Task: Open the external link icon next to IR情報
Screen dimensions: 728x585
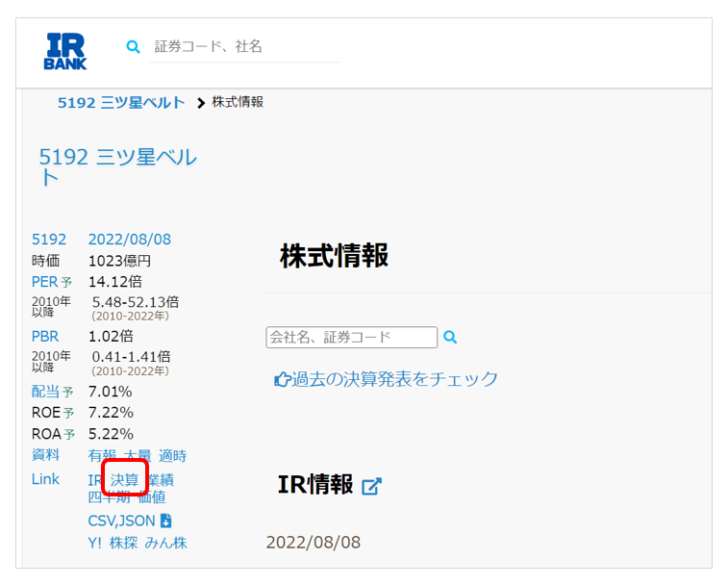Action: click(x=371, y=486)
